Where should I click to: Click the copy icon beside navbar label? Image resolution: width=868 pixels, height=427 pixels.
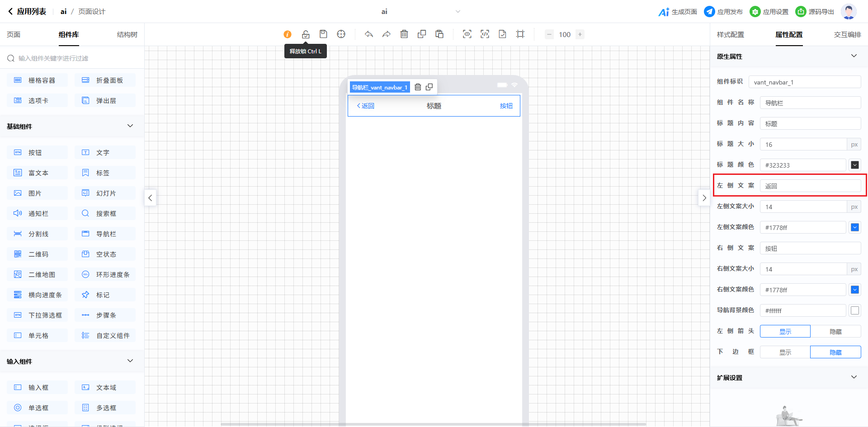[429, 87]
